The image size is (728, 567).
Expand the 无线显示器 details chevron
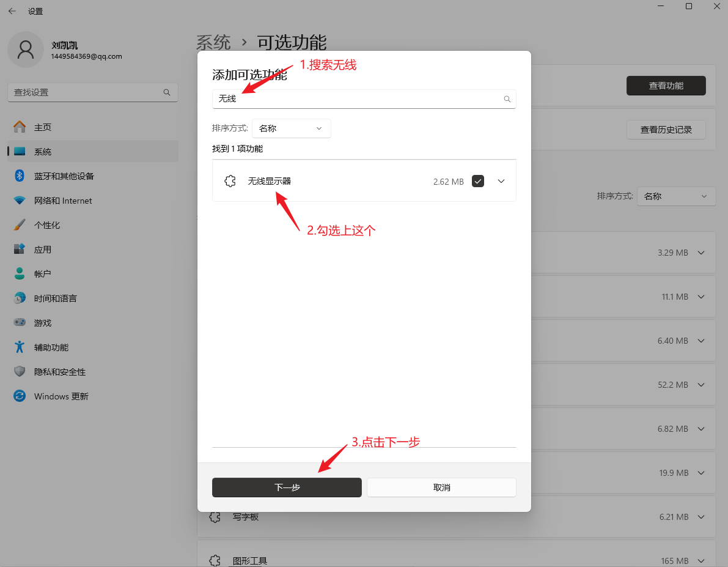501,181
